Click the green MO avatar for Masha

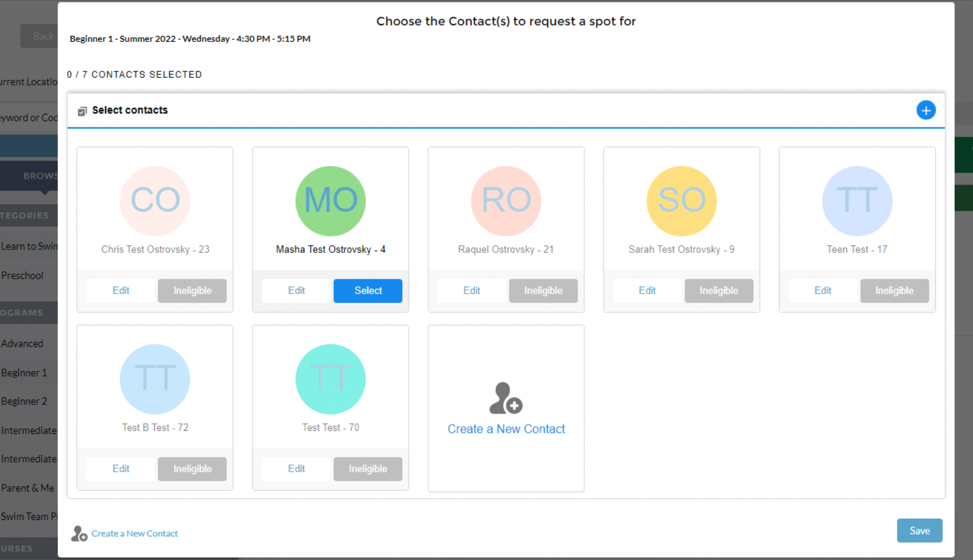coord(330,201)
